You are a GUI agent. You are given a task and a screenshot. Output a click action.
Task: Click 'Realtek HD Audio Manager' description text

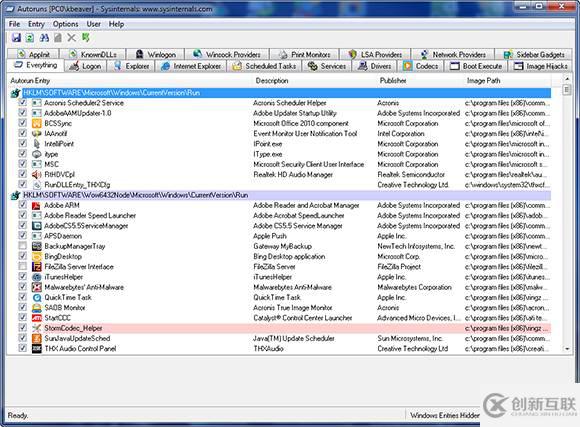click(x=293, y=174)
